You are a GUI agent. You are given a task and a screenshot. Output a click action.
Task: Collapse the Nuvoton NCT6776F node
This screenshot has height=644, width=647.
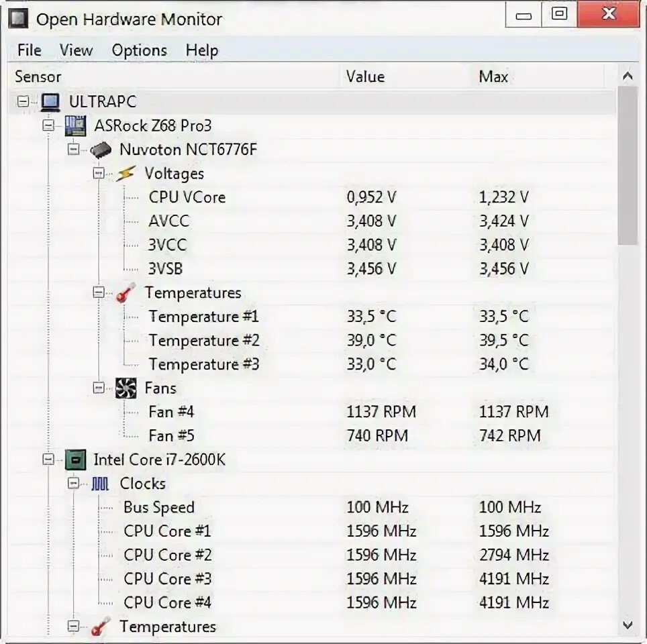[x=73, y=149]
